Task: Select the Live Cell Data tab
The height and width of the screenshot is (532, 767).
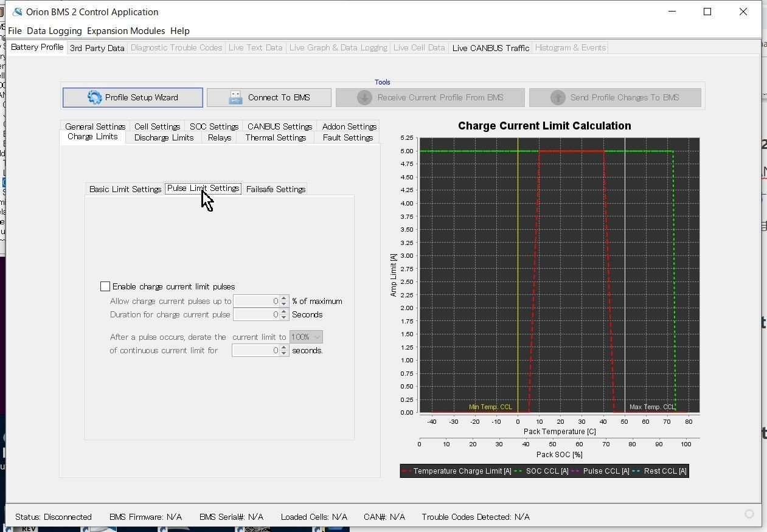Action: (x=419, y=47)
